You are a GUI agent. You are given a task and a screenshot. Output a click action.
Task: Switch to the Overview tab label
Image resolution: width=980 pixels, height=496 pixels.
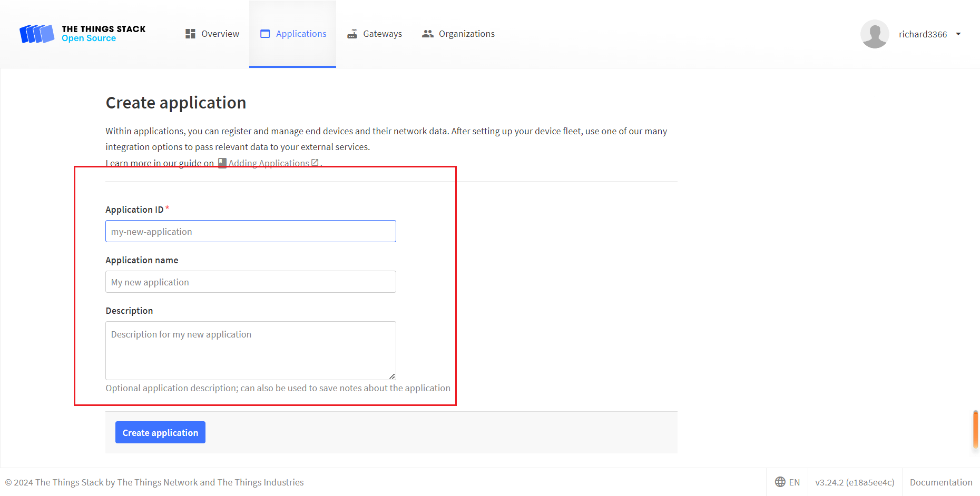(x=220, y=34)
